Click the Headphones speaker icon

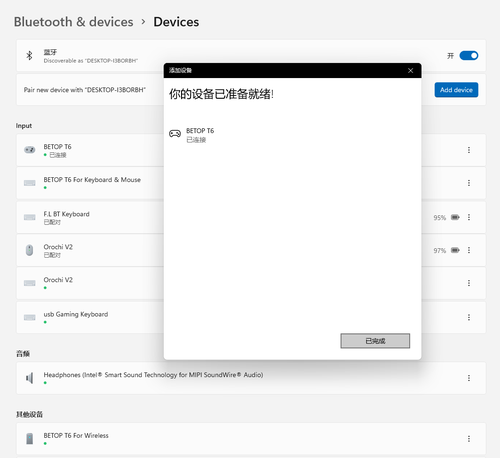tap(30, 378)
